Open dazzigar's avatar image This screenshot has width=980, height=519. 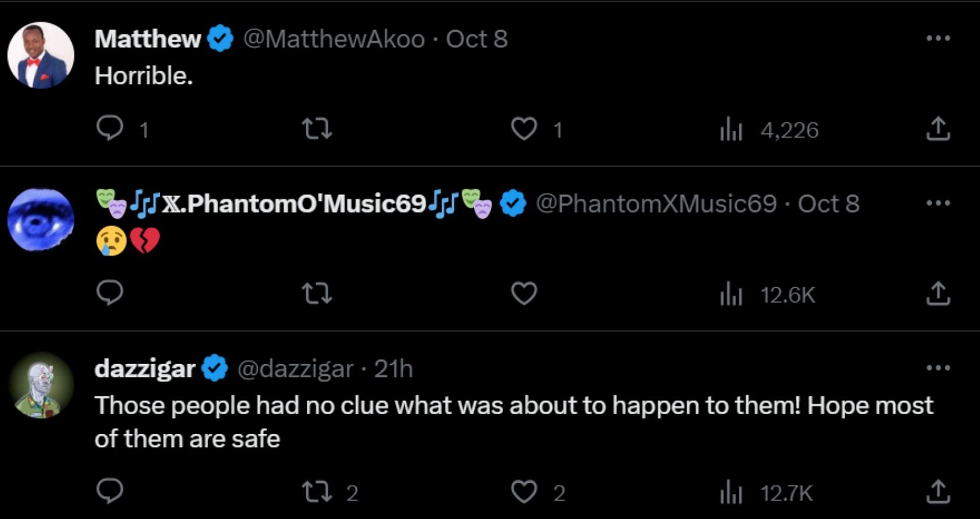(41, 385)
